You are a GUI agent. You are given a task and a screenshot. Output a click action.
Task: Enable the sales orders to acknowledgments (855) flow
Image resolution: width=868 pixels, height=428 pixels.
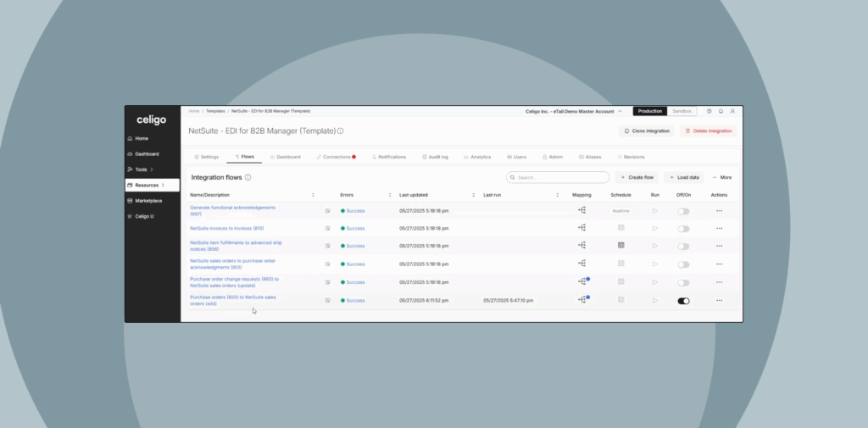pos(683,264)
